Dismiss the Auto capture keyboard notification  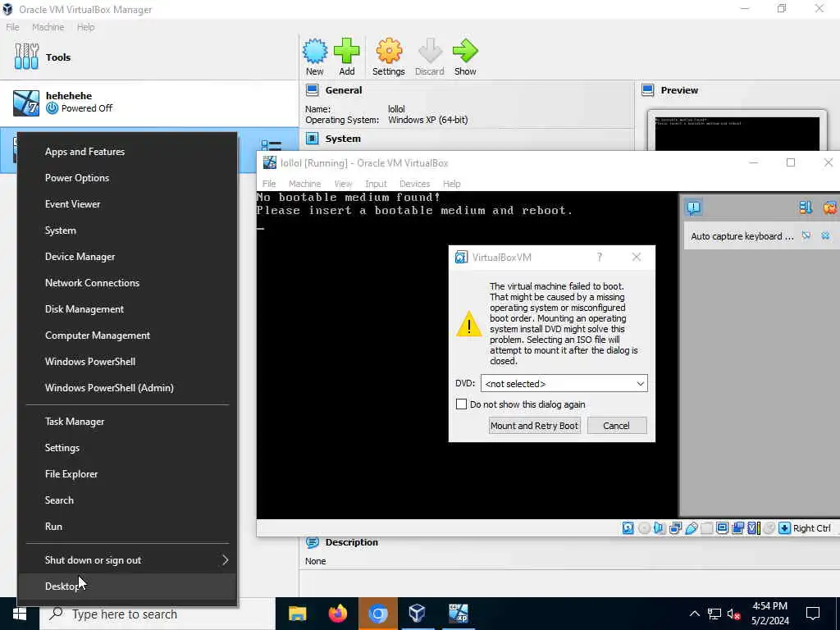[825, 235]
